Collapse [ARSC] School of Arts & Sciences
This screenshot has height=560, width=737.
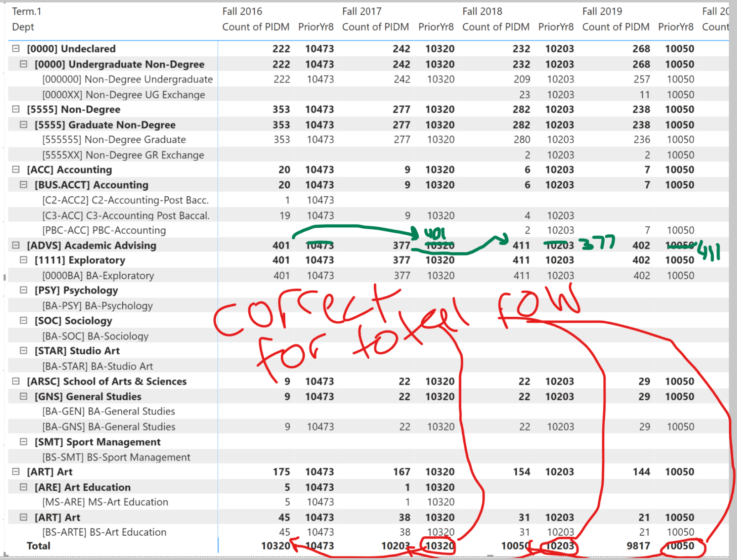click(16, 381)
